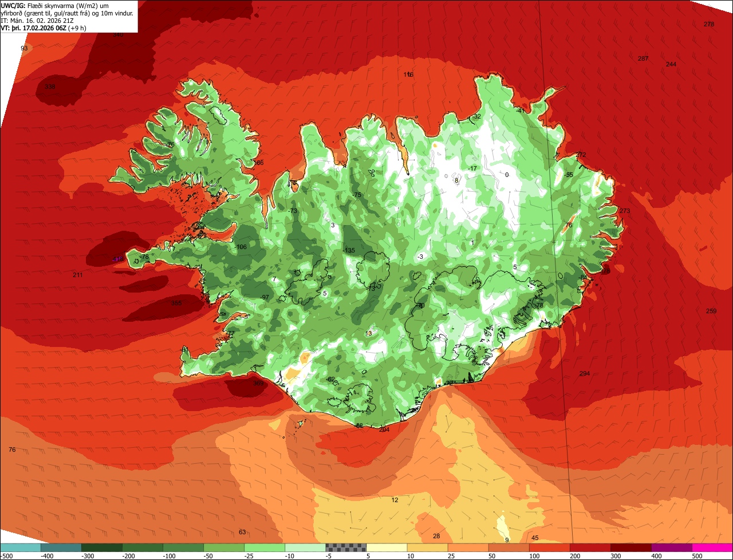Click the 12 value in the yellow area

tap(395, 500)
